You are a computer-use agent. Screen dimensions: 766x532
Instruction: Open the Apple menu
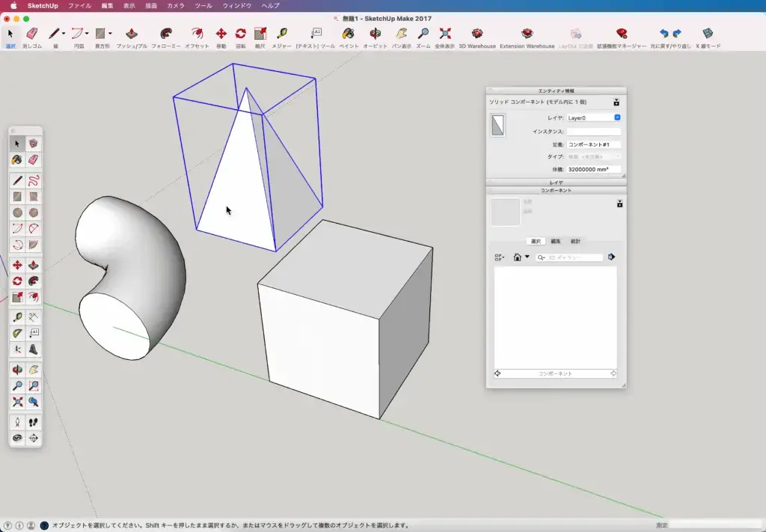pyautogui.click(x=13, y=6)
